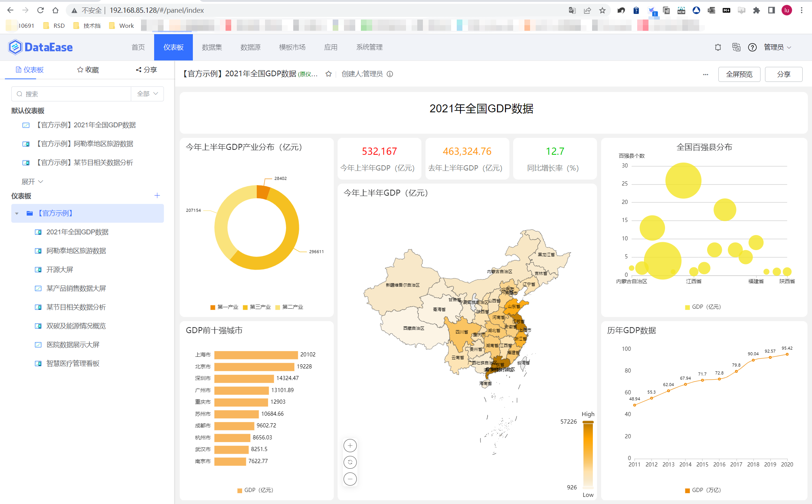Toggle GDP（万亿） legend in the line chart

(703, 490)
